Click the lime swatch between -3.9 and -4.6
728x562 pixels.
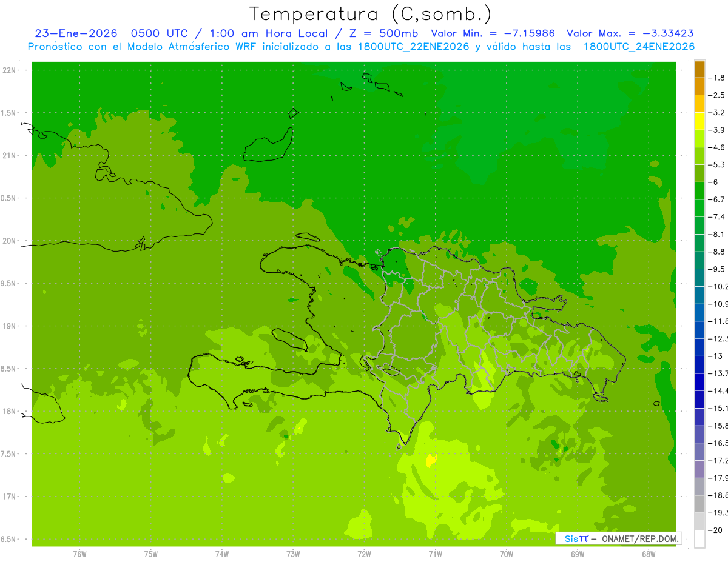coord(699,139)
